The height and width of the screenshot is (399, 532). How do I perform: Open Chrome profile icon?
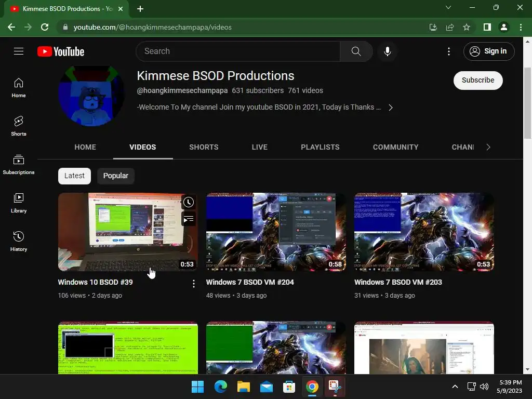pos(504,27)
